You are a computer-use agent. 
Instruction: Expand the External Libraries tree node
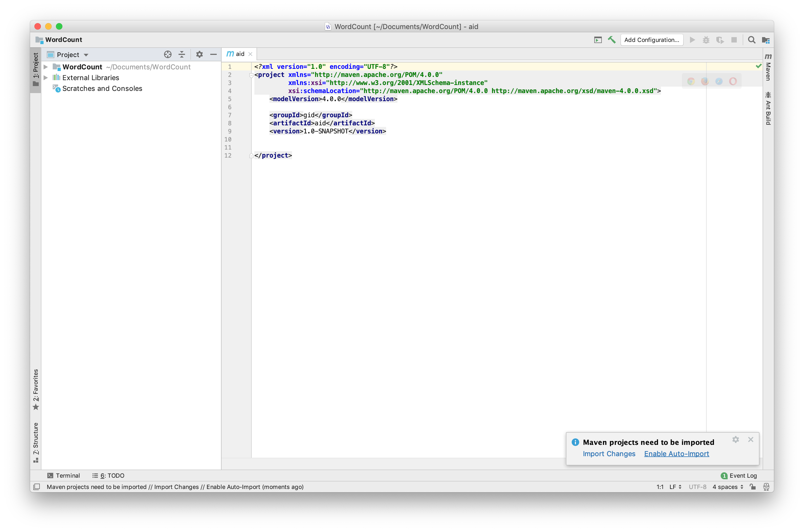click(x=48, y=78)
